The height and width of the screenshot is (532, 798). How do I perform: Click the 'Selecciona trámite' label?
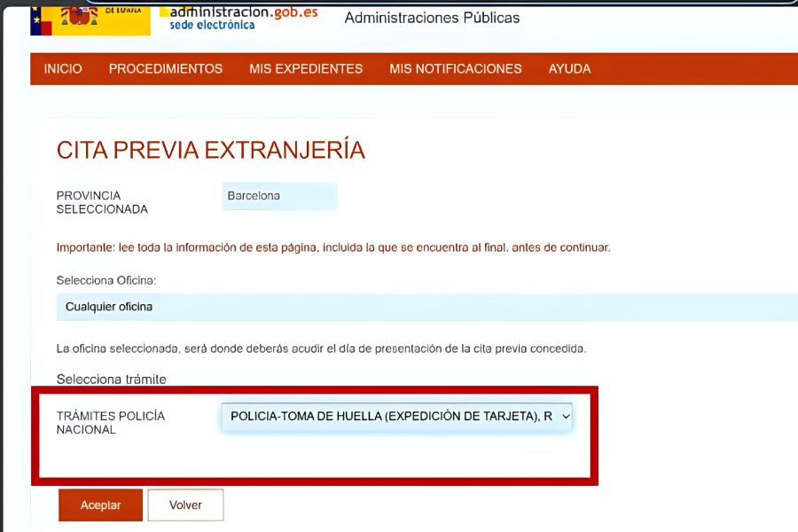112,379
